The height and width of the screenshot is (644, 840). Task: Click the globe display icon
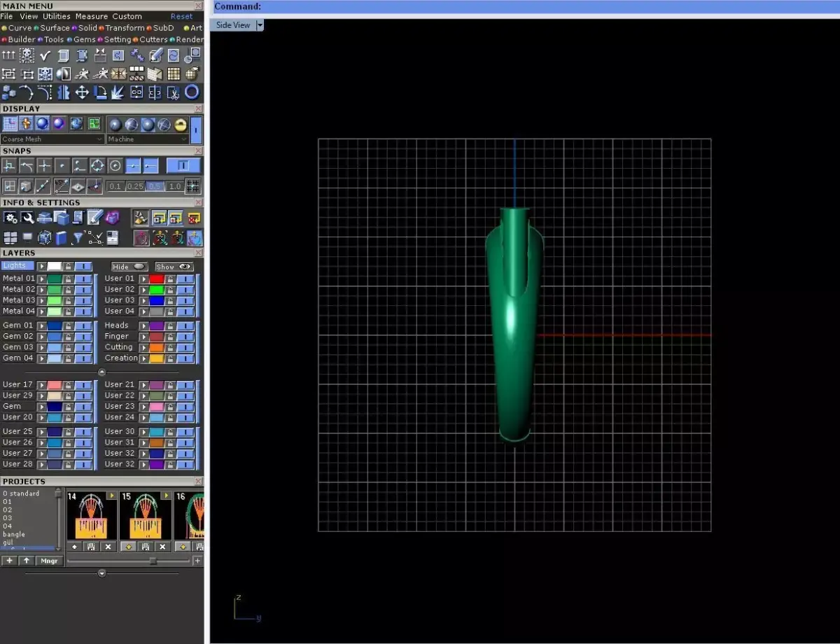point(76,124)
